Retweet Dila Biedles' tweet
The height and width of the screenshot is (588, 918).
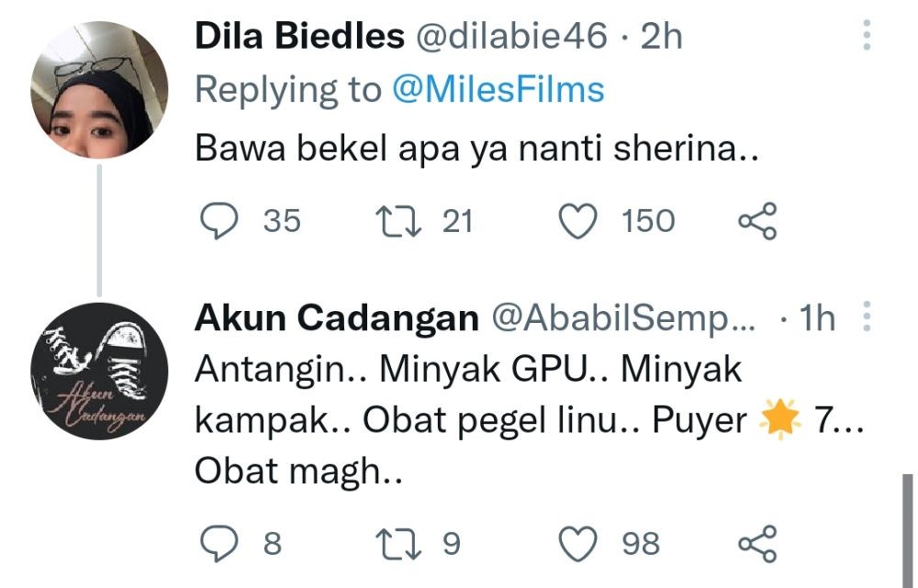coord(398,221)
